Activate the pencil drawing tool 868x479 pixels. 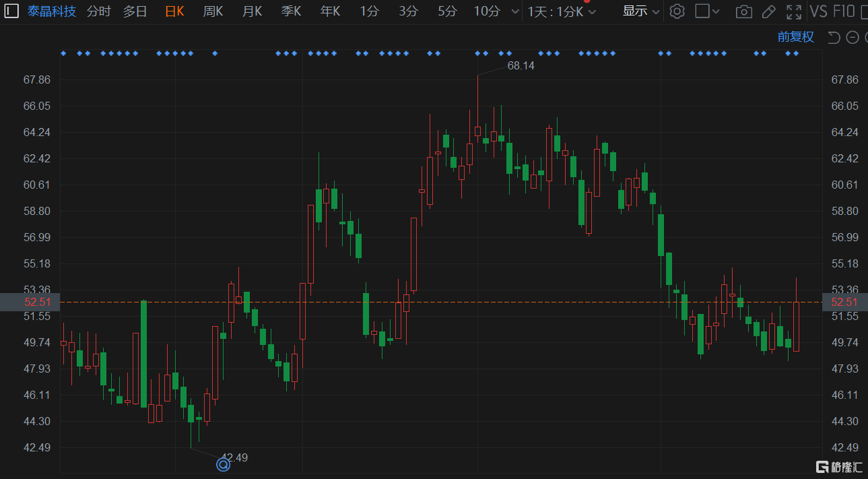pyautogui.click(x=769, y=11)
